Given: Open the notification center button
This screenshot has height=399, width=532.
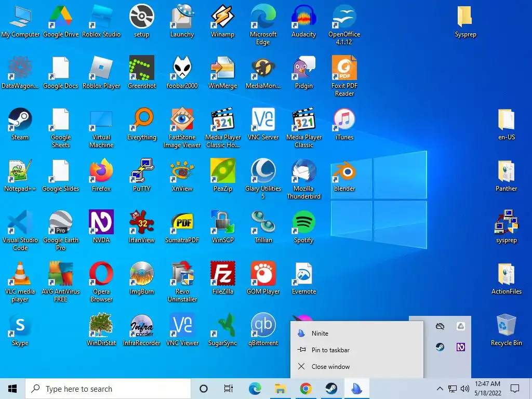Looking at the screenshot, I should click(515, 389).
